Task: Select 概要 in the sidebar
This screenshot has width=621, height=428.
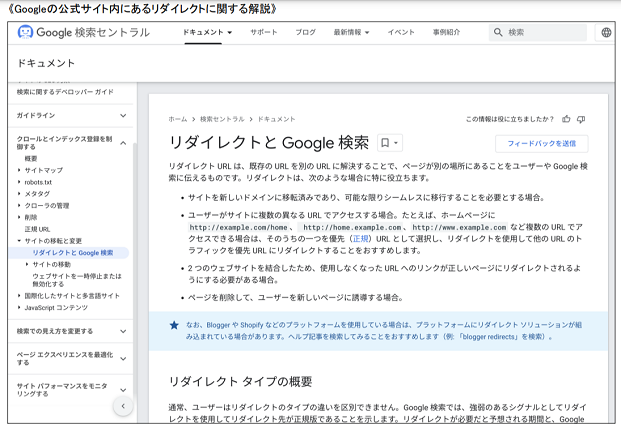Action: (31, 159)
